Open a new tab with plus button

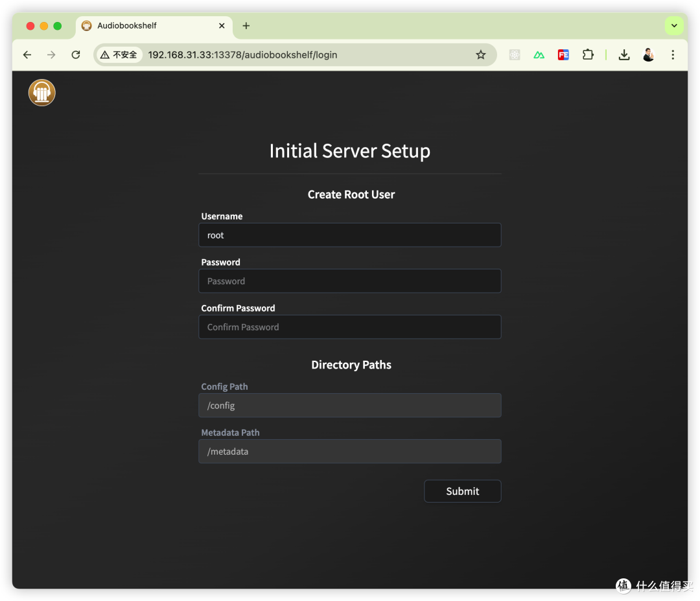(x=246, y=26)
